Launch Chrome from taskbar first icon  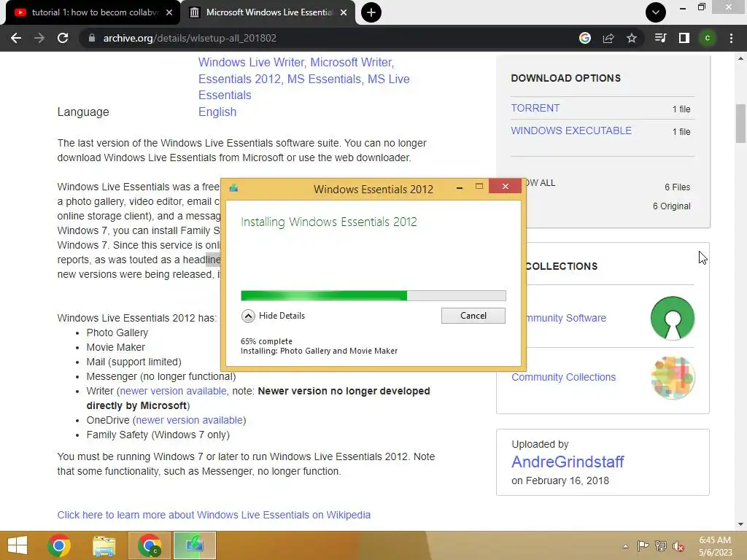59,545
